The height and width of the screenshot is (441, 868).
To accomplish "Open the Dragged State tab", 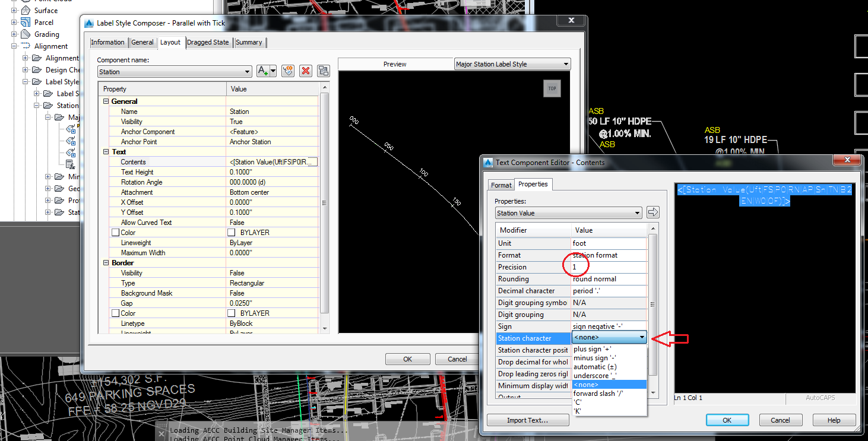I will [x=208, y=42].
